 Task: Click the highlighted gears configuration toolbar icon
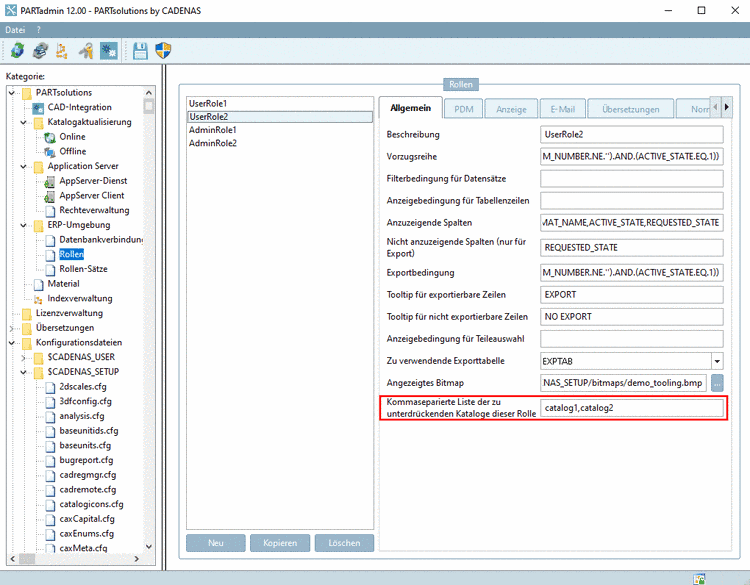coord(109,51)
